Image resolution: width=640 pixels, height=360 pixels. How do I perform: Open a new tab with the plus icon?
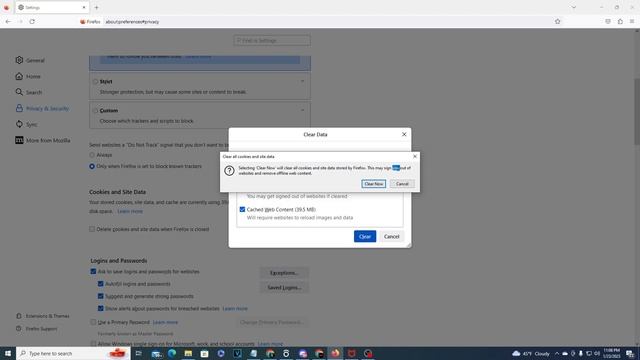(x=96, y=7)
